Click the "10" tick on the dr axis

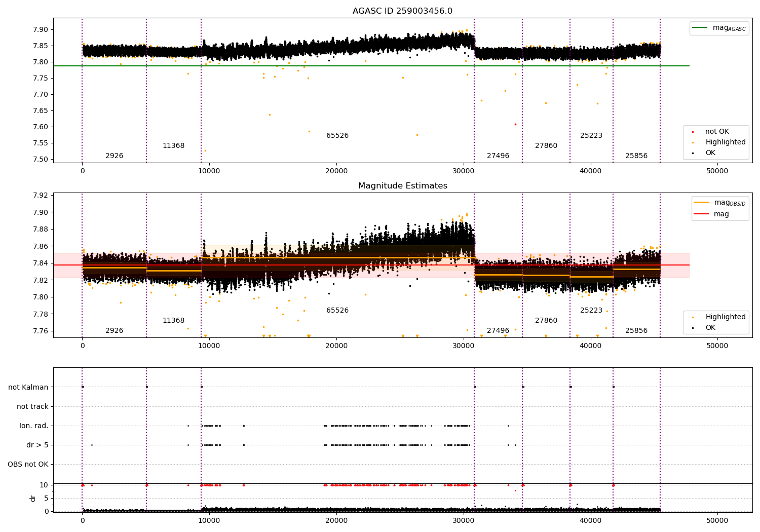pos(44,485)
